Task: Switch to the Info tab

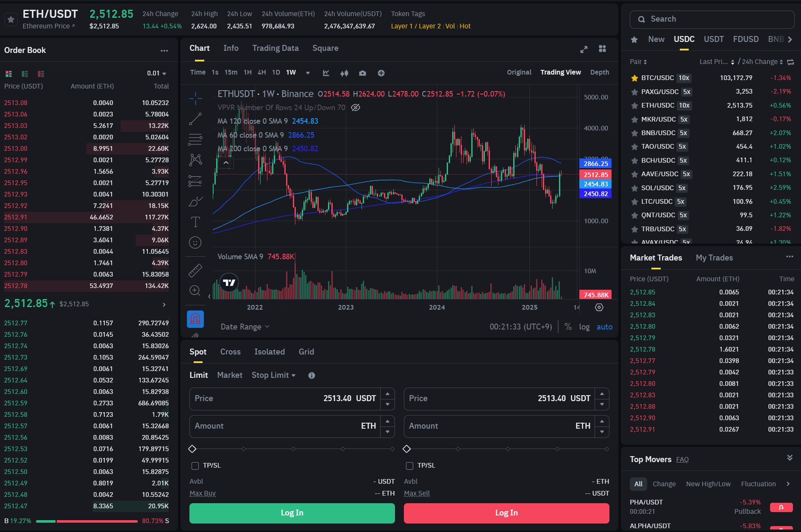Action: pyautogui.click(x=231, y=48)
